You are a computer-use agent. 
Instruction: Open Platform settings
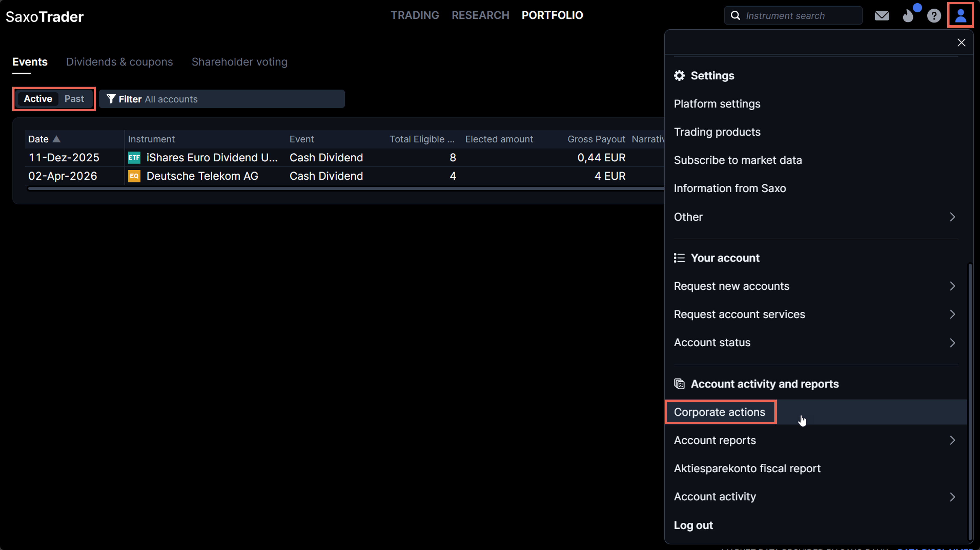click(717, 104)
